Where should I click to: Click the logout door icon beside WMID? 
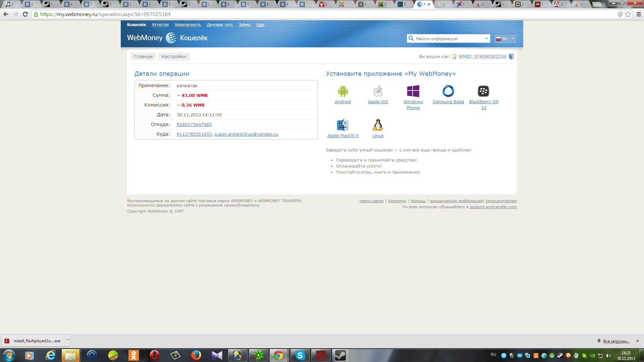(x=511, y=57)
